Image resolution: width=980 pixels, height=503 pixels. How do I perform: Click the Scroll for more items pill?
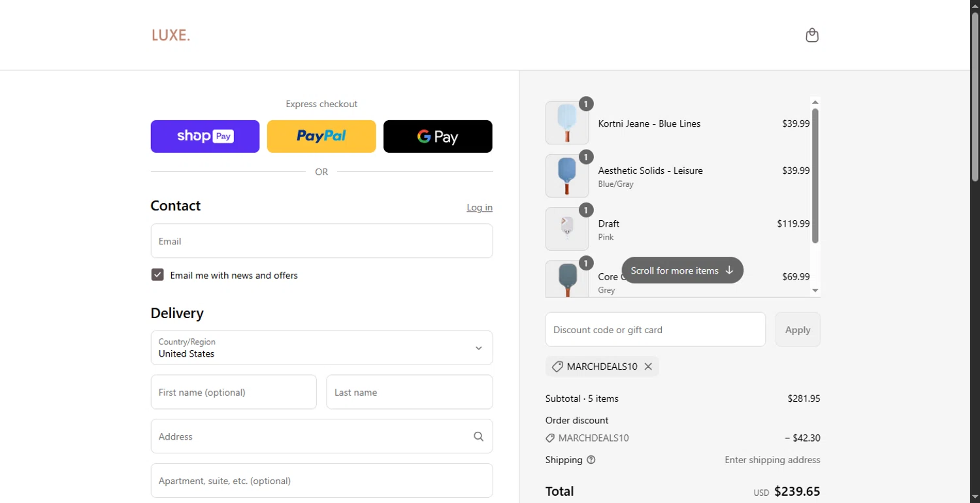pos(683,270)
